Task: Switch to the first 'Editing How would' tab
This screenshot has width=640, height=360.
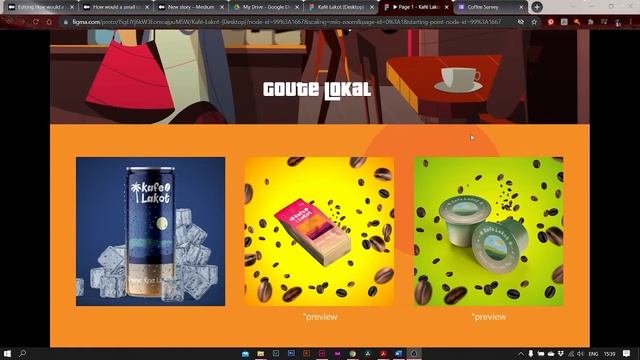Action: (40, 7)
